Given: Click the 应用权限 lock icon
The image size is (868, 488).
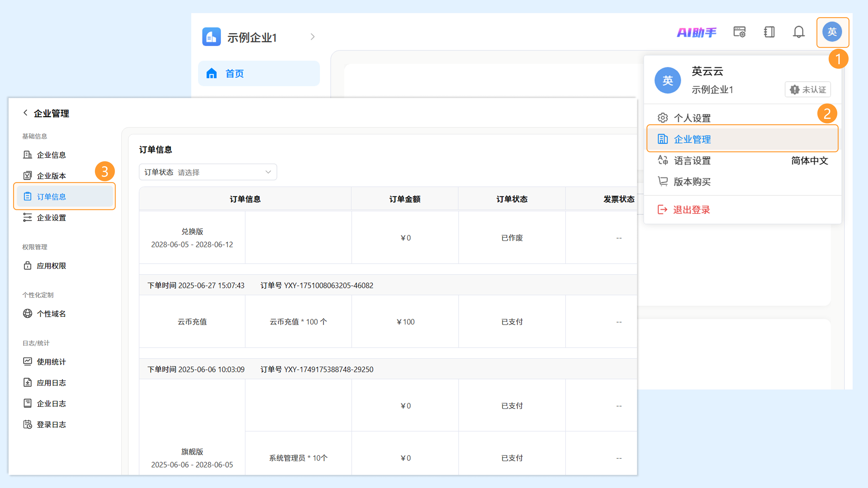Looking at the screenshot, I should pyautogui.click(x=27, y=265).
